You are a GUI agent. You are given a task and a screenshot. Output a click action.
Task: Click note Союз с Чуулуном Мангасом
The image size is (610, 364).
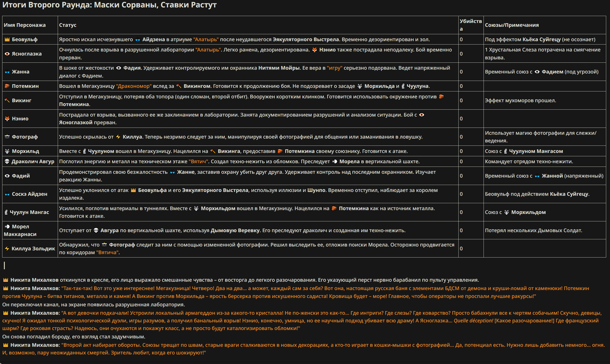524,151
